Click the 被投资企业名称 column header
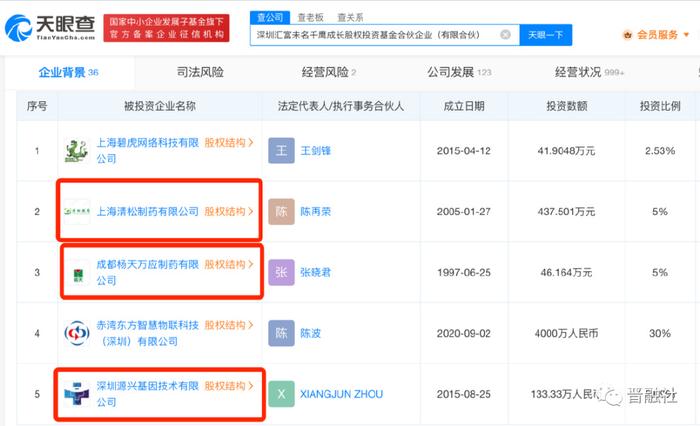This screenshot has height=426, width=700. tap(160, 106)
